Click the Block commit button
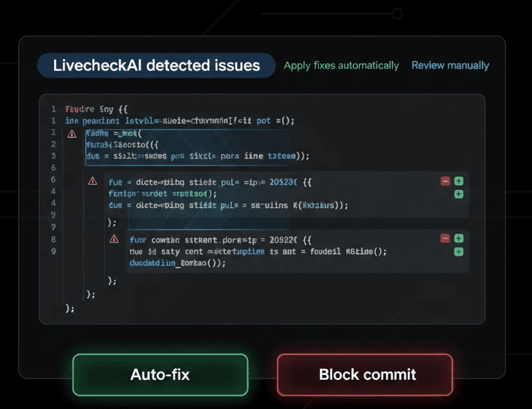 (x=365, y=375)
